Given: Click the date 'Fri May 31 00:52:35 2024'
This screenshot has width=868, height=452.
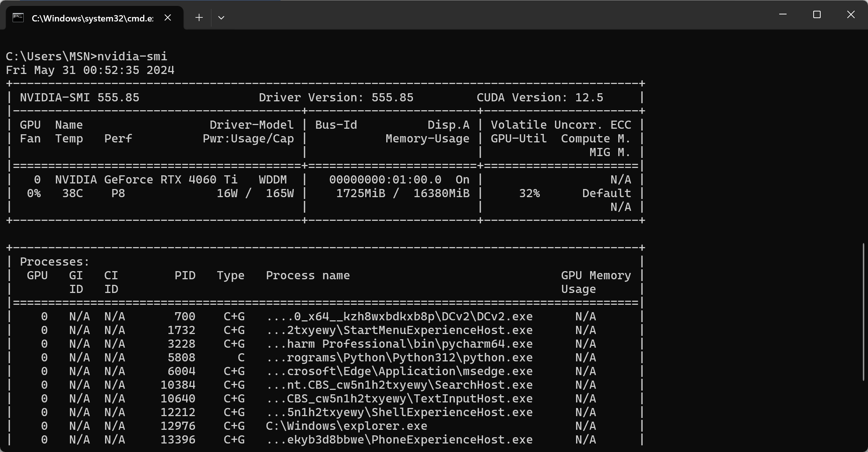Looking at the screenshot, I should (x=90, y=70).
